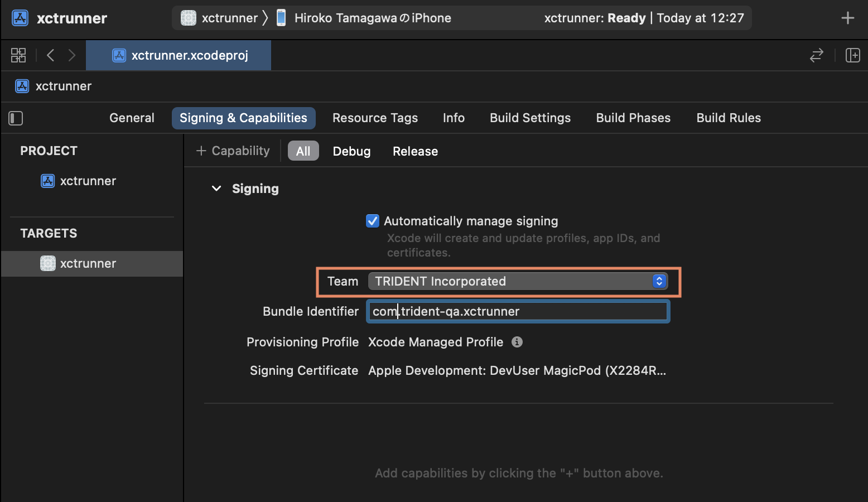Click the Signing Certificate Apple Development text
Viewport: 868px width, 502px height.
[517, 370]
